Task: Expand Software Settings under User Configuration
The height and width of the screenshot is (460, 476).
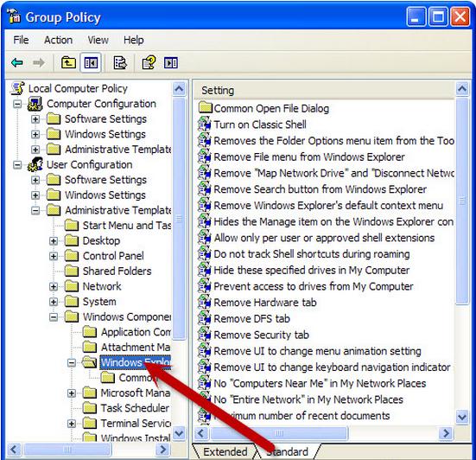Action: coord(35,180)
